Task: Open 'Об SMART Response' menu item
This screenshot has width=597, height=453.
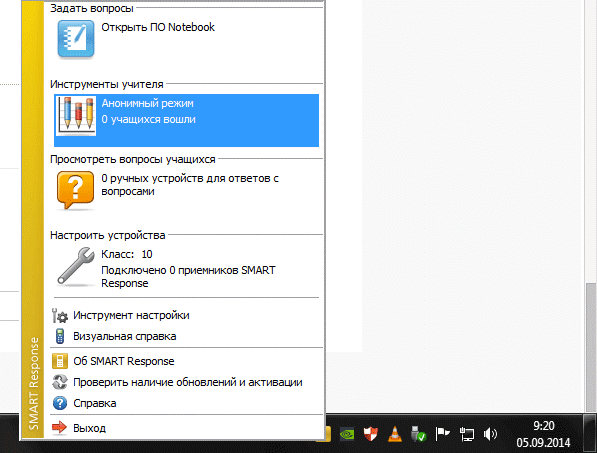Action: (124, 361)
